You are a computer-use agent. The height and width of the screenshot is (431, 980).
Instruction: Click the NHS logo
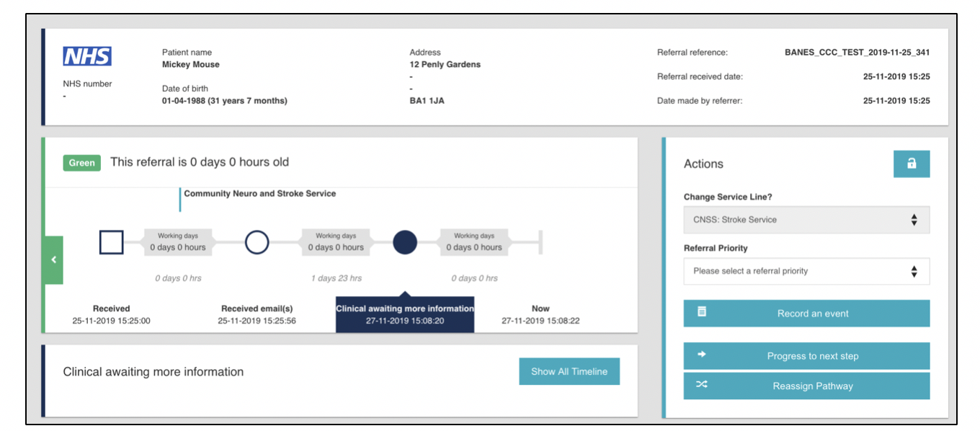87,57
